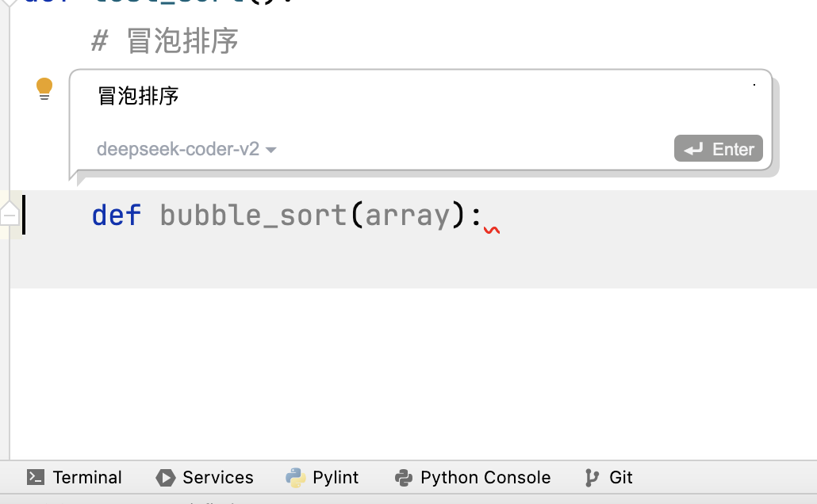Image resolution: width=817 pixels, height=504 pixels.
Task: Open the Terminal tool window tab
Action: 87,477
